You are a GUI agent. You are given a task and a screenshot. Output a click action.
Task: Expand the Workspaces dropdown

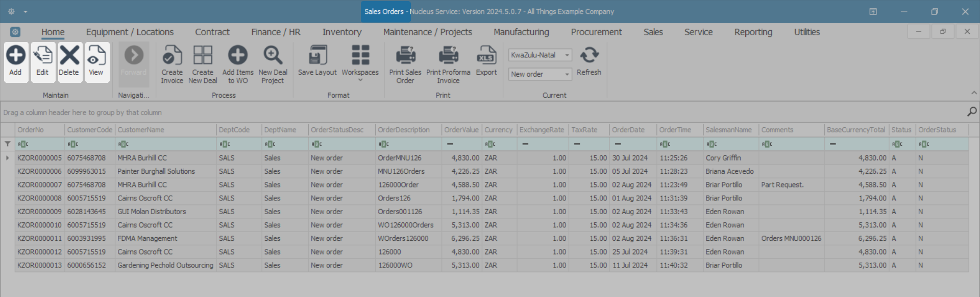tap(360, 79)
